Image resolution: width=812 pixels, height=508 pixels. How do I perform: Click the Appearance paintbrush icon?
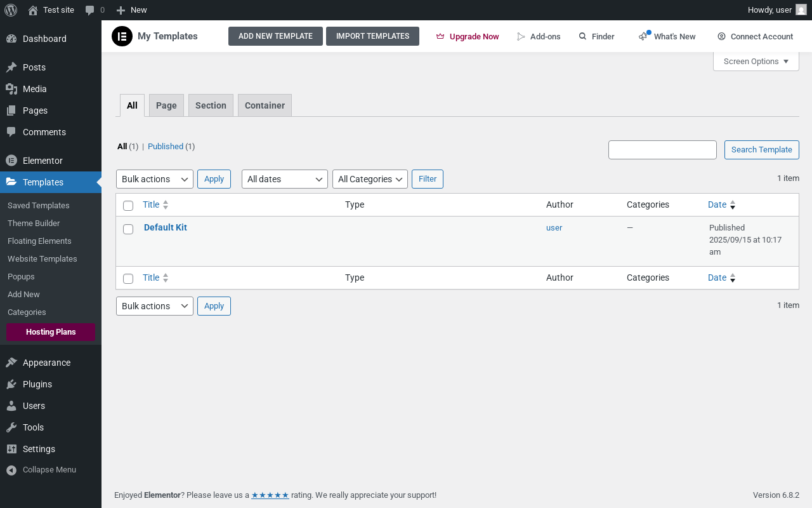11,363
